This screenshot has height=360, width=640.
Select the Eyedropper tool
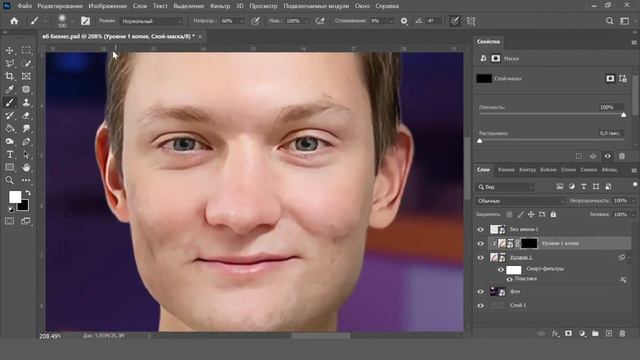pos(9,89)
